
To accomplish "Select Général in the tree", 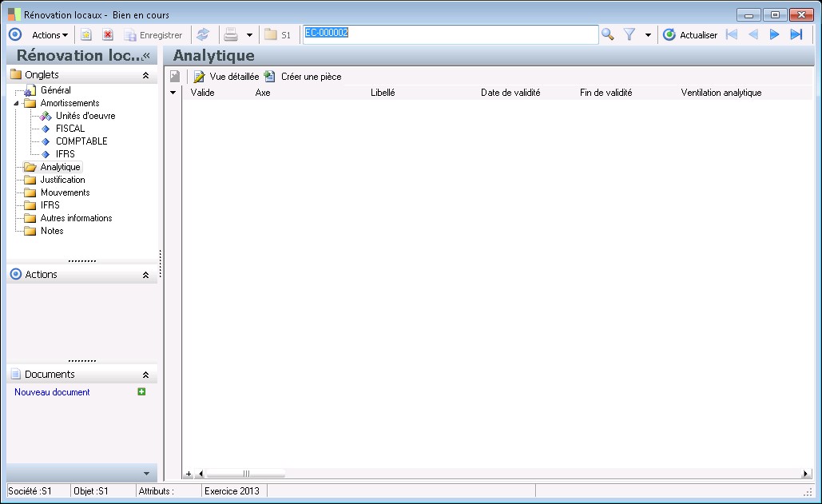I will point(56,90).
